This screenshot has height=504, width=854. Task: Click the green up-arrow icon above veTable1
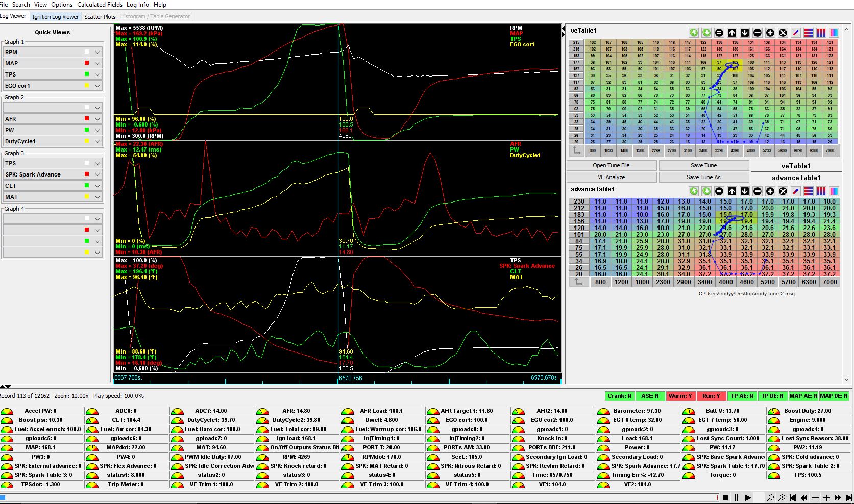[694, 32]
